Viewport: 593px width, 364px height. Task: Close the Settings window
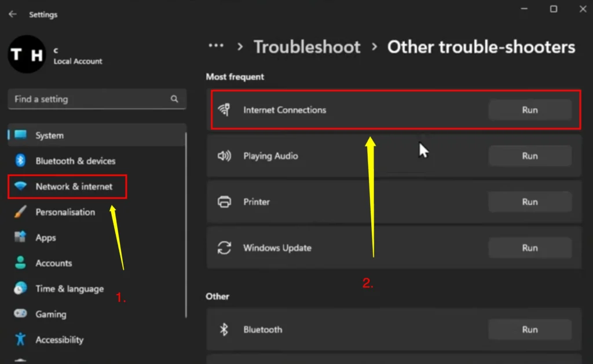point(583,9)
